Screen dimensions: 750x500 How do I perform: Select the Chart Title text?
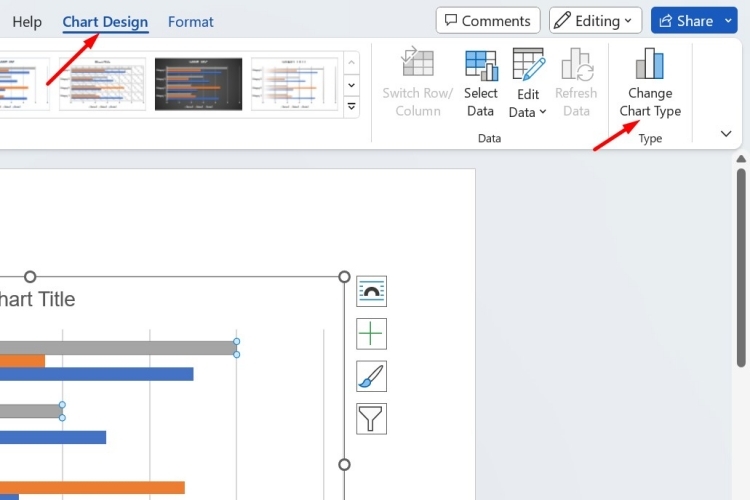tap(37, 300)
